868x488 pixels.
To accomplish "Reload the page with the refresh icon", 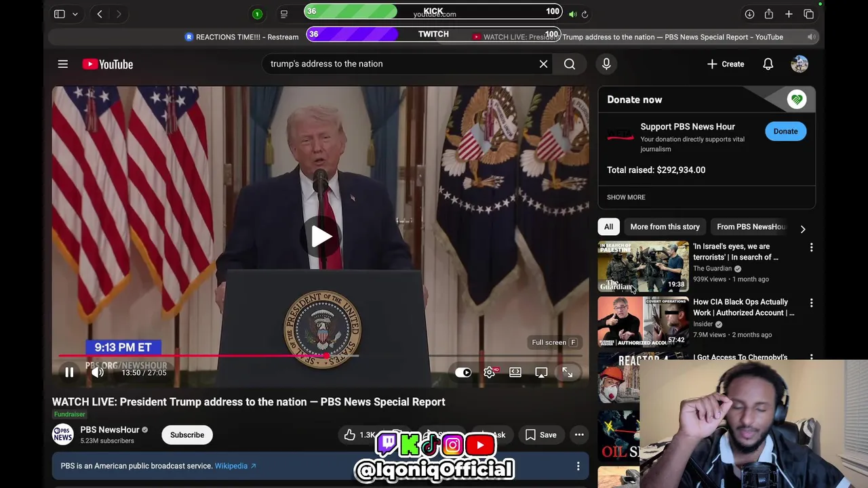I will pos(585,14).
